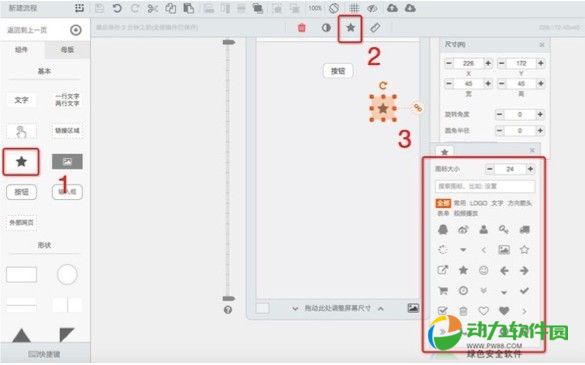This screenshot has height=365, width=585.
Task: Increase X position with plus stepper
Action: pyautogui.click(x=488, y=63)
